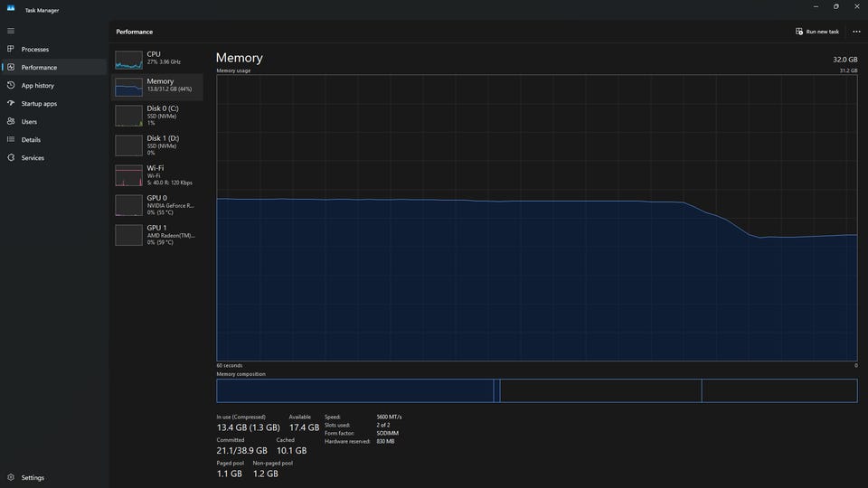This screenshot has height=488, width=868.
Task: Select GPU 1 AMD Radeon entry
Action: pos(157,235)
